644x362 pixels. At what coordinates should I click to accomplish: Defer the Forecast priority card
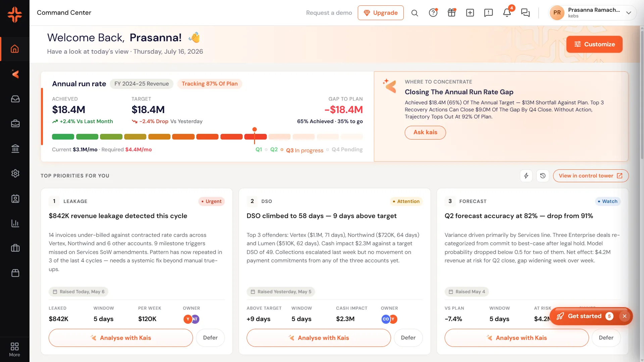[606, 338]
